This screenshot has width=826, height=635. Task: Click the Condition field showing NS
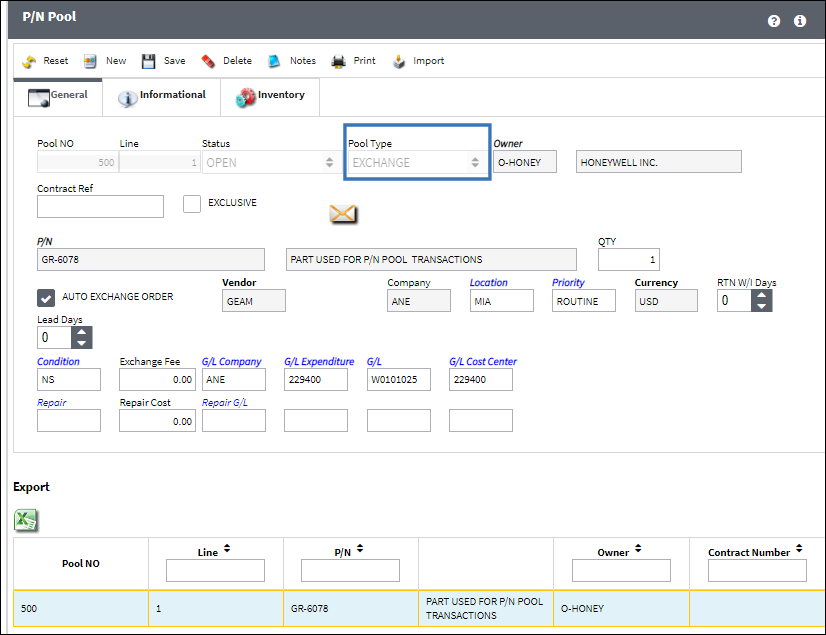pyautogui.click(x=68, y=379)
